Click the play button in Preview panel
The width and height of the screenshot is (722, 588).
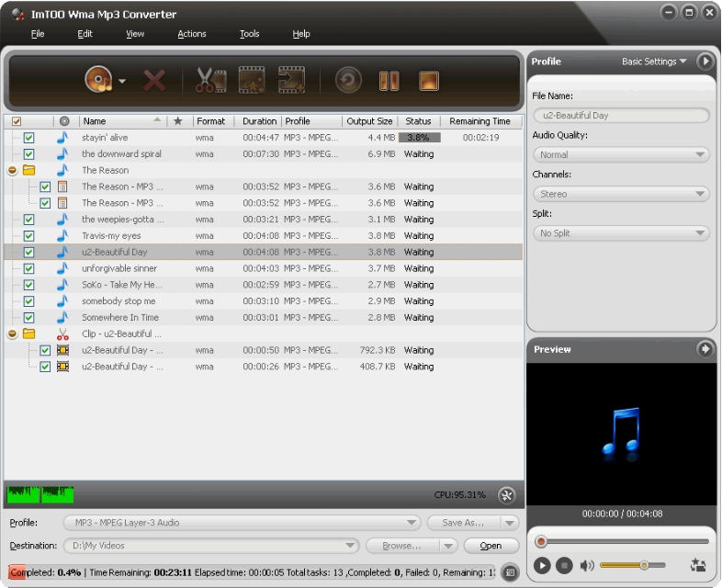(542, 565)
